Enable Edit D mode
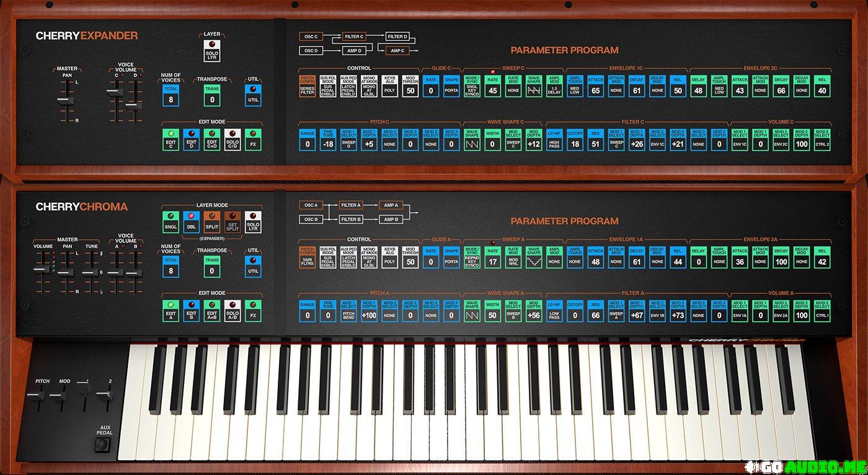Image resolution: width=868 pixels, height=475 pixels. coord(191,140)
